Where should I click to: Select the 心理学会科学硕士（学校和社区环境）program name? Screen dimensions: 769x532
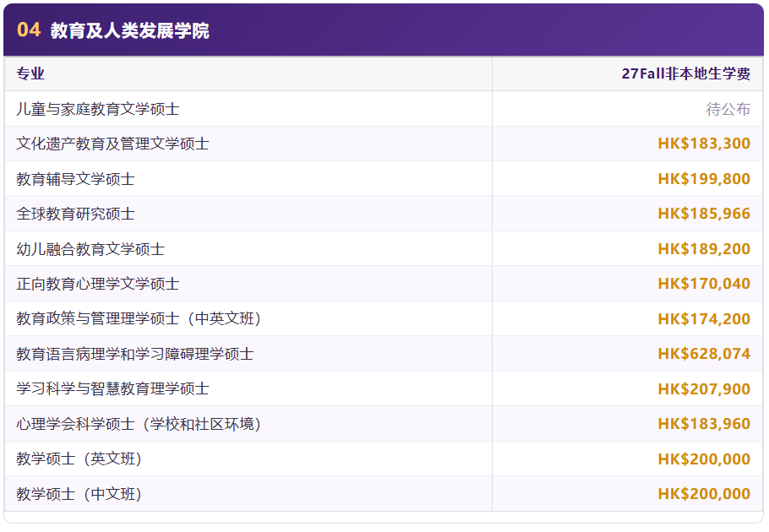139,424
